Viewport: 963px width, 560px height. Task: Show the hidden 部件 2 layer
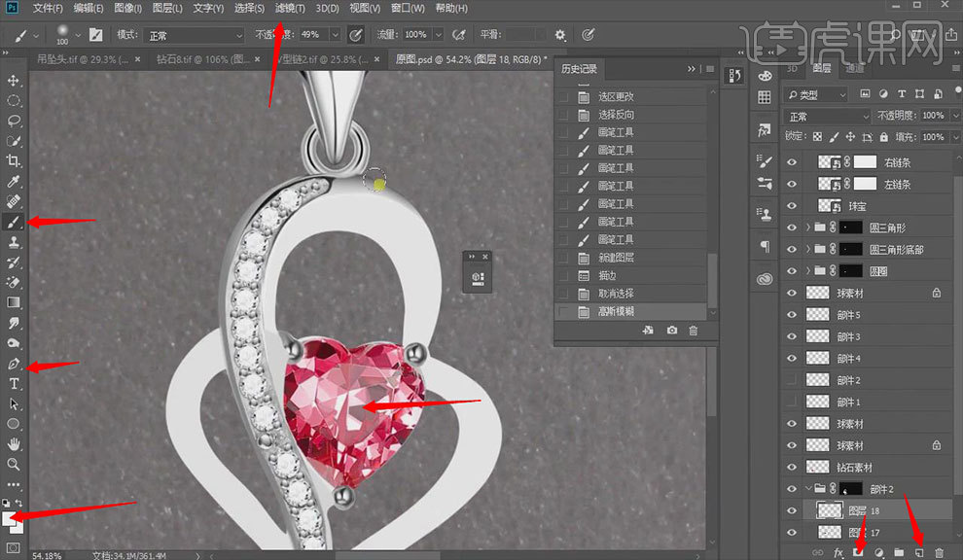[x=791, y=380]
